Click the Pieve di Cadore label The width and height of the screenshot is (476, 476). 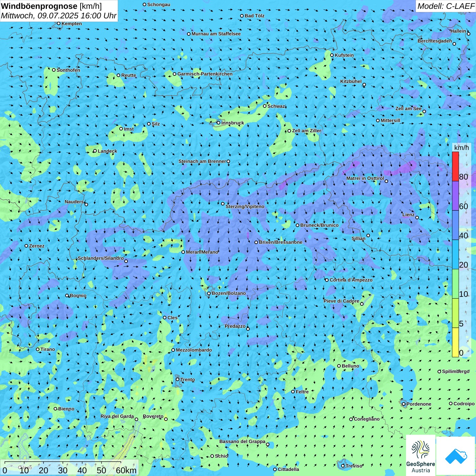pos(341,301)
